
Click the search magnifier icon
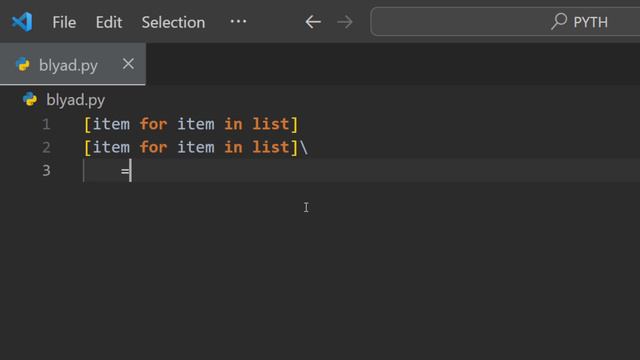pyautogui.click(x=559, y=21)
